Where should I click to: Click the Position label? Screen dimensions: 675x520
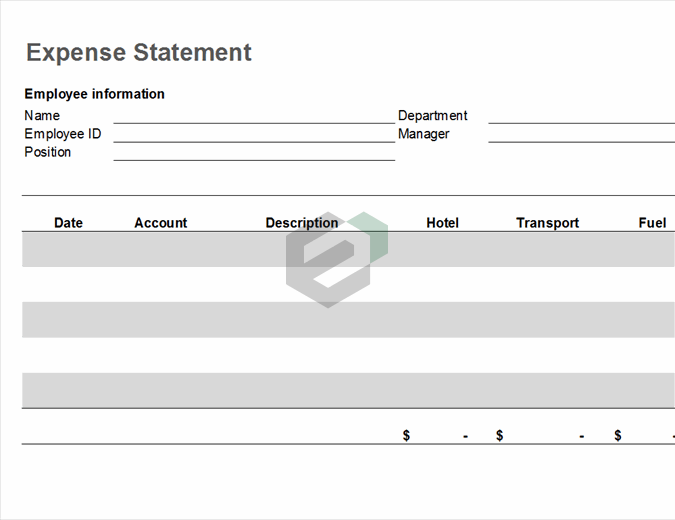tap(48, 152)
